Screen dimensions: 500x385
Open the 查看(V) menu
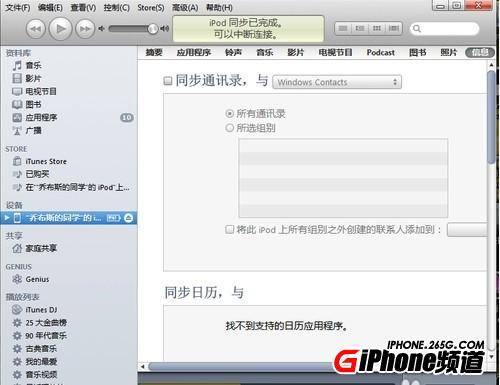pos(83,7)
